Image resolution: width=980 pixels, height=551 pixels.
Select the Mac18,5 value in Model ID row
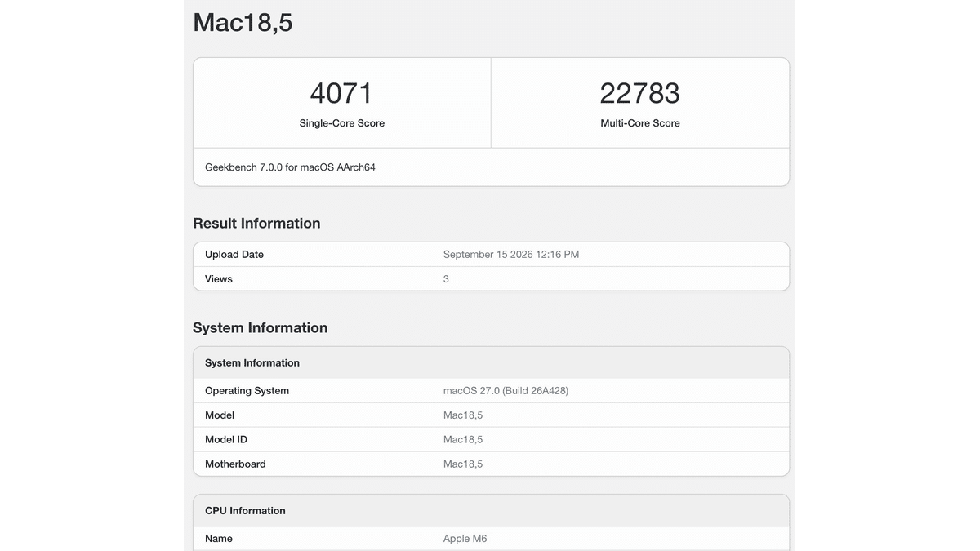(463, 440)
